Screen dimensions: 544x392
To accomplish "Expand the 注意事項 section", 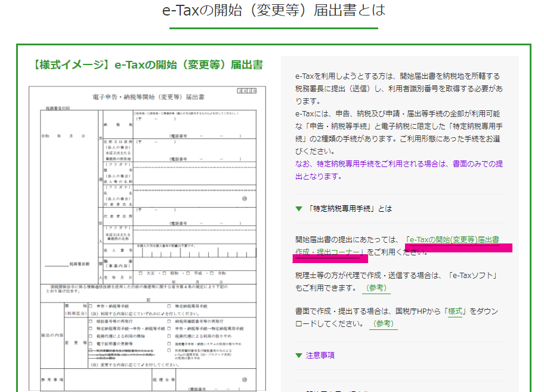I will 315,355.
